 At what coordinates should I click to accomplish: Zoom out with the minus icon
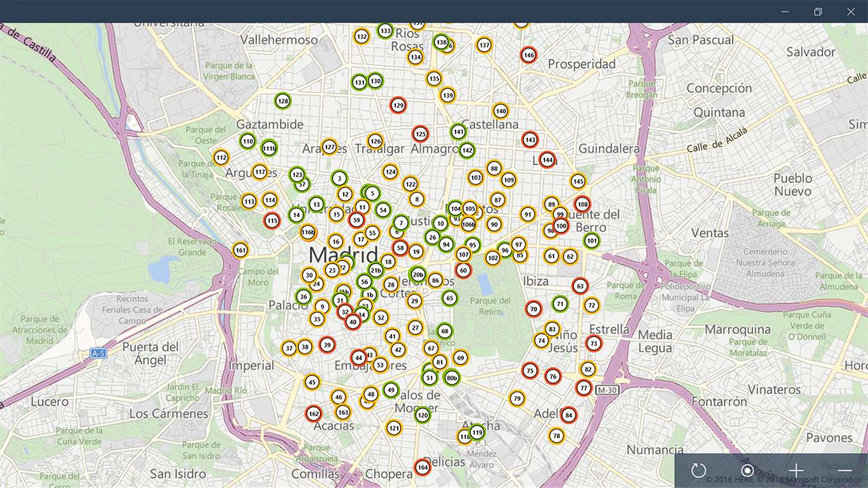click(844, 471)
